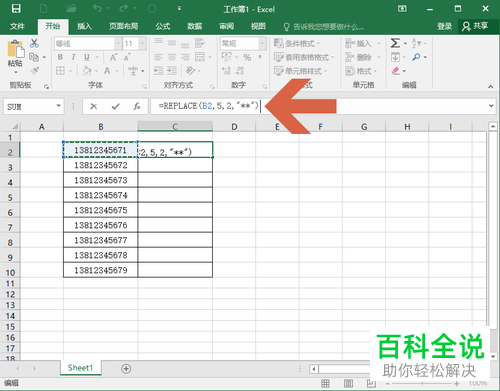Click Decrease Indent icon
The image size is (500, 391).
[159, 71]
